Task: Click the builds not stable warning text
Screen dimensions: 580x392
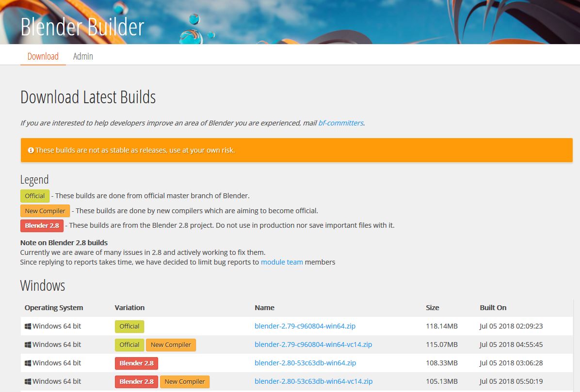Action: (135, 150)
